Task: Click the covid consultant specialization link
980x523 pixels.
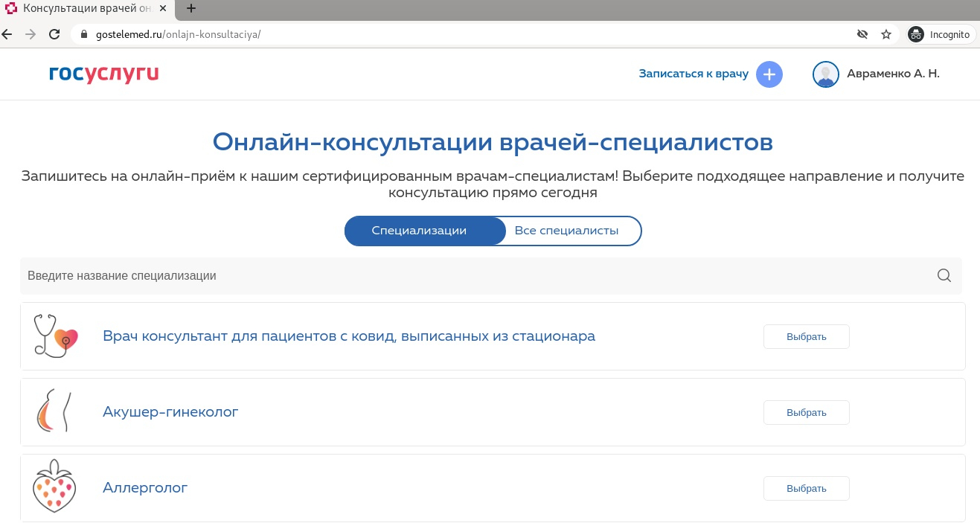Action: [349, 336]
